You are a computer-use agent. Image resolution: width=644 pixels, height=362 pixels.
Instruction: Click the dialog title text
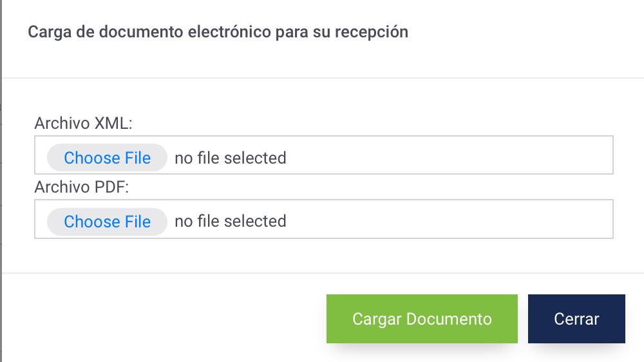point(218,32)
